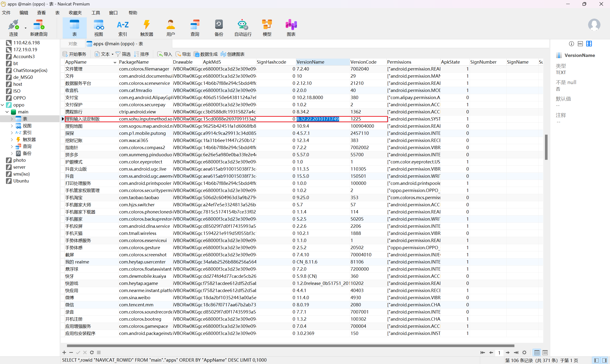Expand the 视图 tree node
This screenshot has width=610, height=364.
[12, 126]
